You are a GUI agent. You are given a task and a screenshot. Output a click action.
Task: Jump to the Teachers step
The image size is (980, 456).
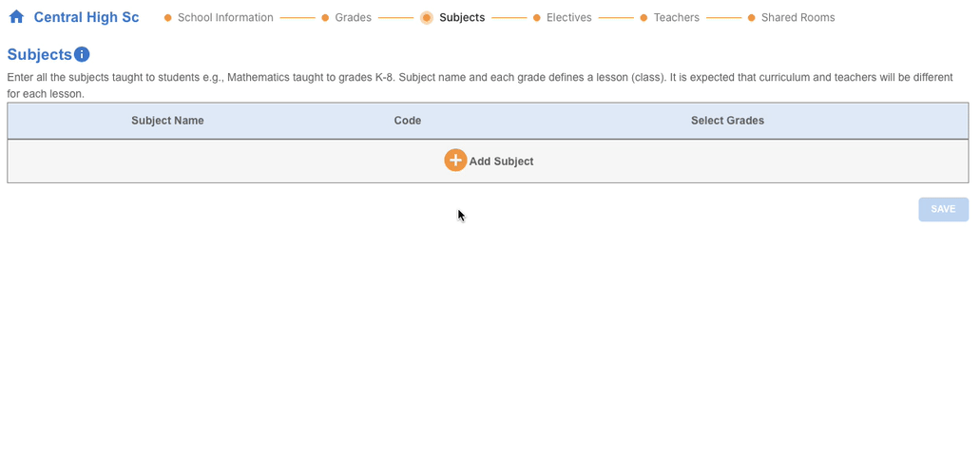676,17
